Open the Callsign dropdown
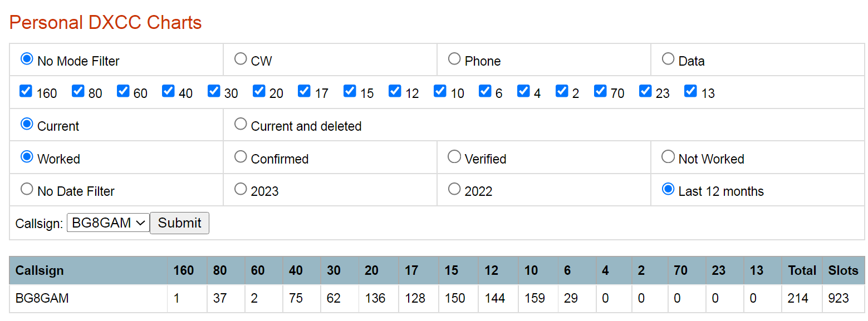This screenshot has width=868, height=321. point(108,223)
